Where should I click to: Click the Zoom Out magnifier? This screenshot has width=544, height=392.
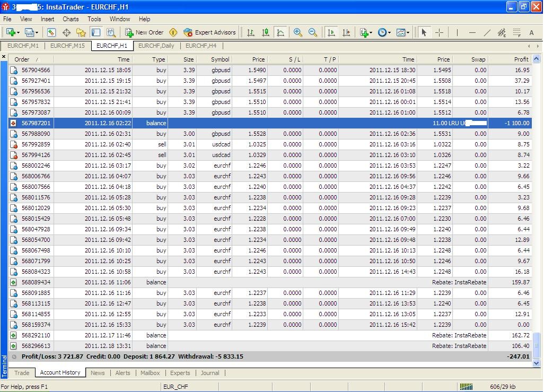click(313, 32)
